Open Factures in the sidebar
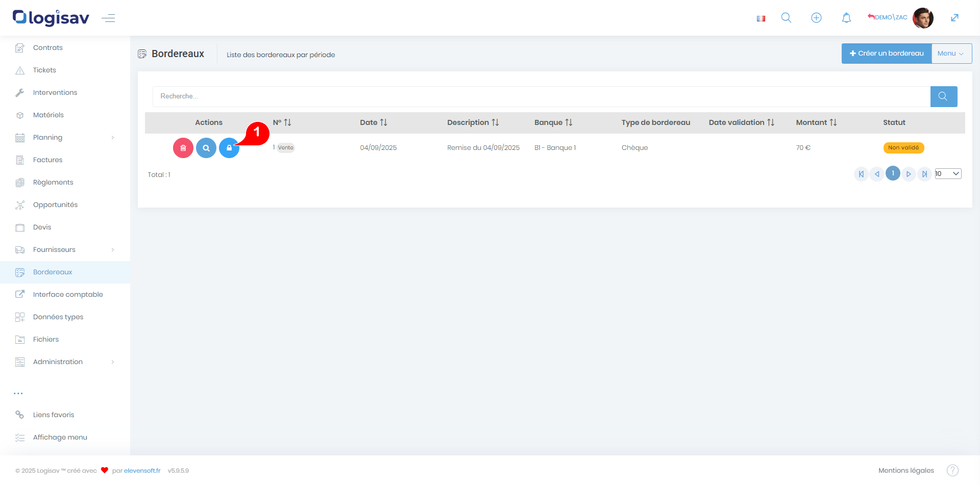980x486 pixels. coord(48,160)
